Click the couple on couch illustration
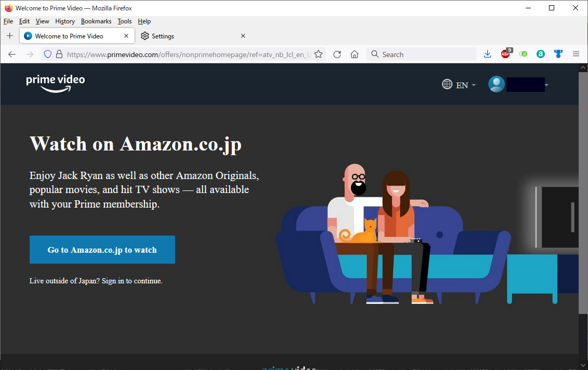588x370 pixels. point(393,234)
